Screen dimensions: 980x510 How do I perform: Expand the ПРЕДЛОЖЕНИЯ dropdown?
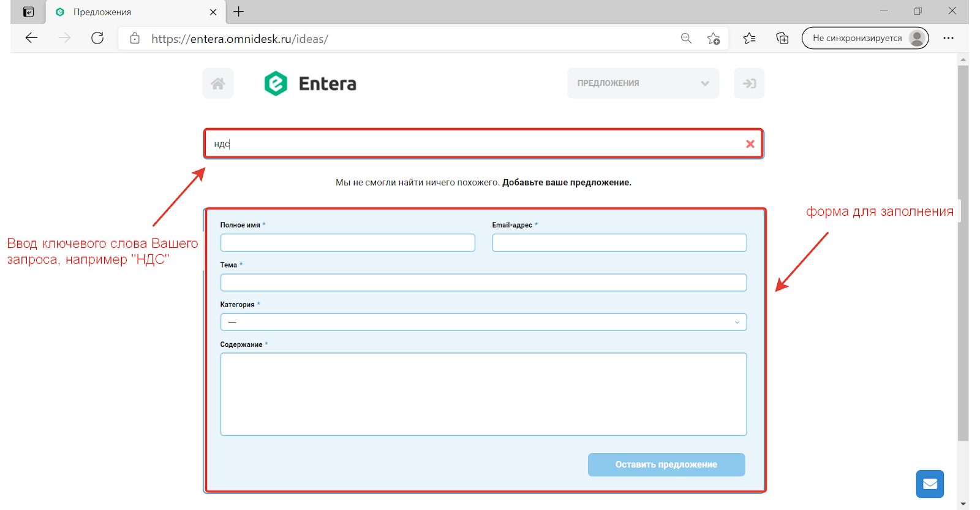pyautogui.click(x=643, y=83)
